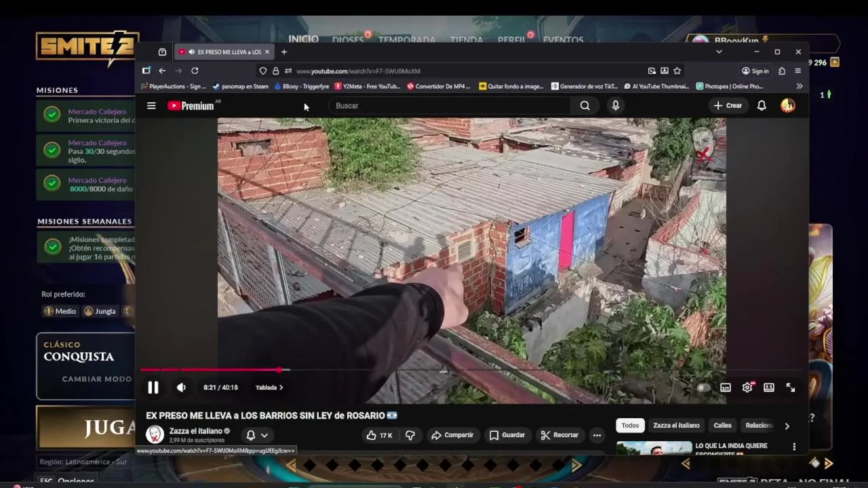The image size is (868, 488).
Task: Open the Photopea bookmark
Action: (730, 86)
